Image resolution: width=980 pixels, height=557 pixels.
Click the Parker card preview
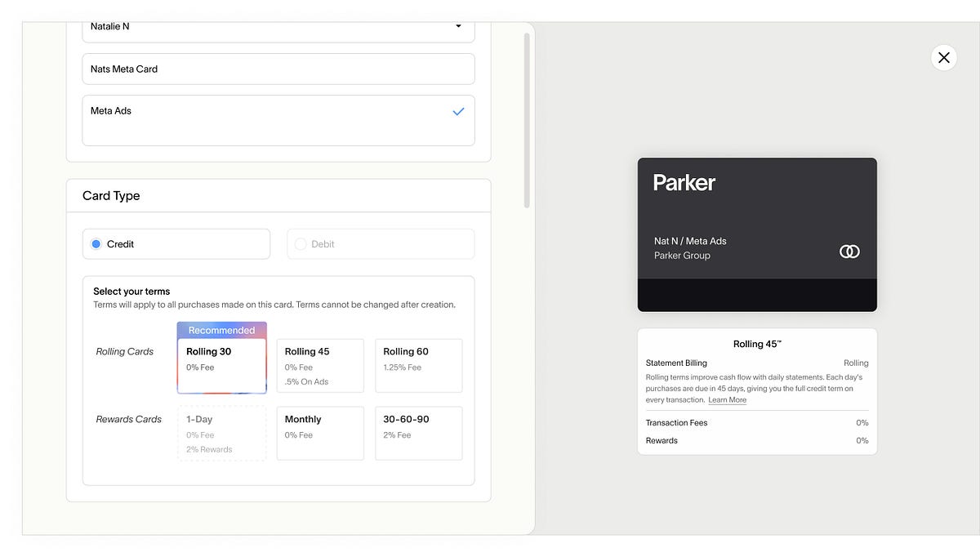[757, 234]
